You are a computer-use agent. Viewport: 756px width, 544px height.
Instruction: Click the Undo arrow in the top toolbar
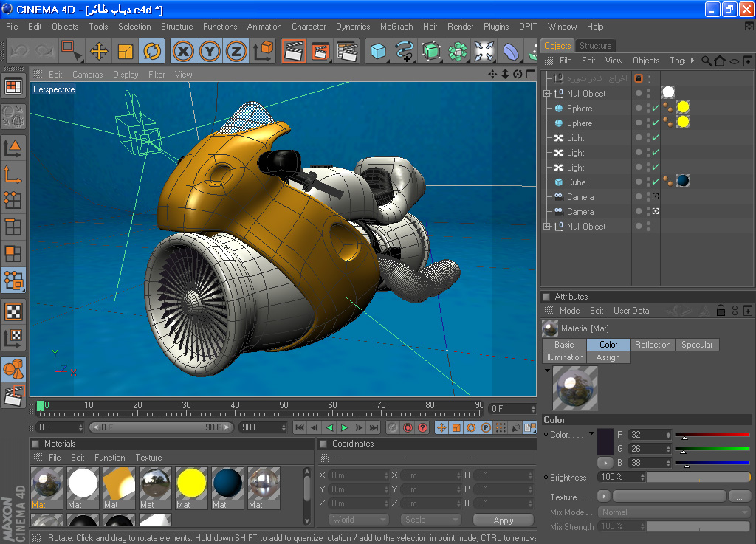[20, 51]
